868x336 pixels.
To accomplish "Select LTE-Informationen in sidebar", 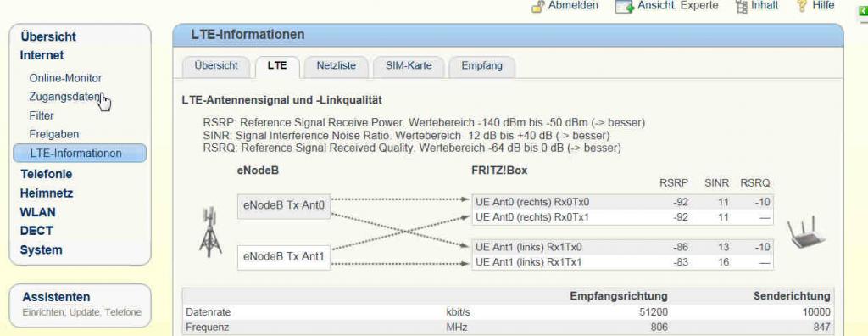I will point(80,153).
